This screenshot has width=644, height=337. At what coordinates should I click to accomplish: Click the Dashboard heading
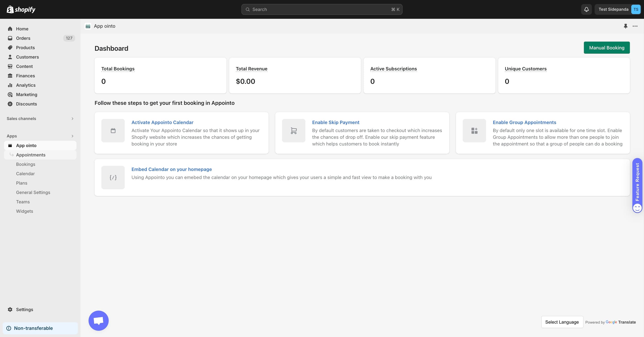click(111, 48)
